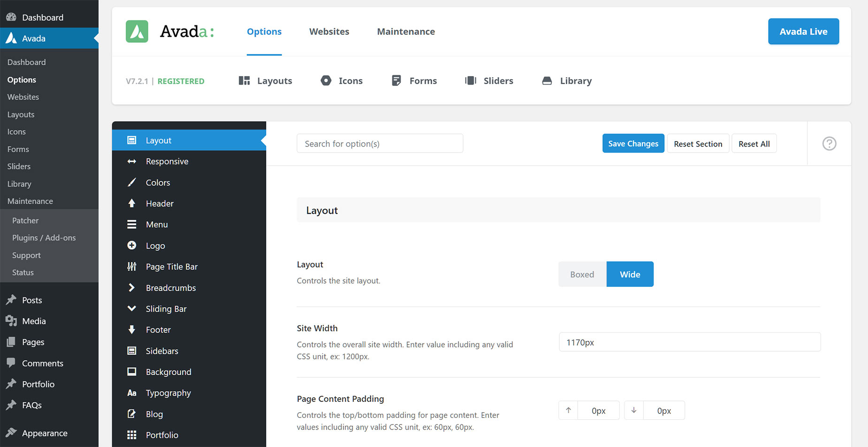Click the Reset All button
This screenshot has height=447, width=868.
click(x=754, y=144)
